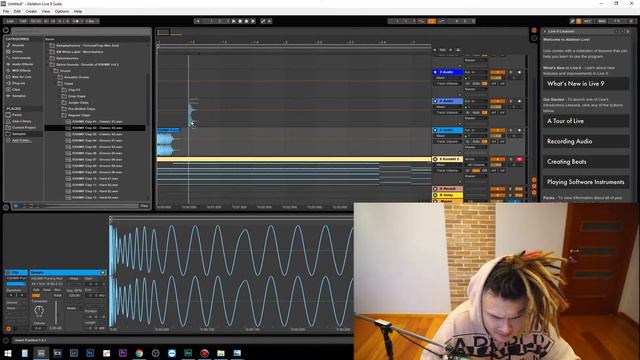
Task: Fold the 2 Audio track
Action: point(435,72)
